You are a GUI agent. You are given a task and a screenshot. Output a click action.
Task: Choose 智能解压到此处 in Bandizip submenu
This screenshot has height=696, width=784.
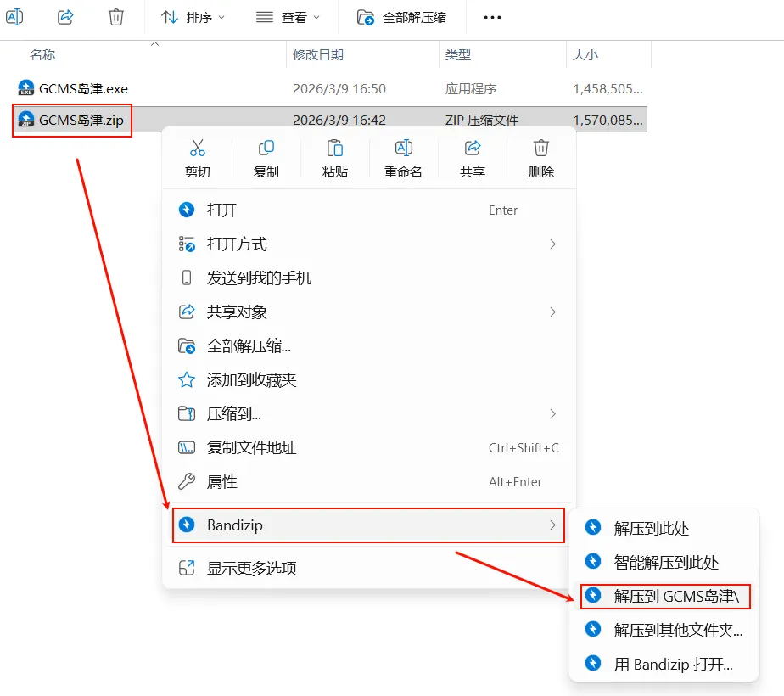[x=664, y=562]
